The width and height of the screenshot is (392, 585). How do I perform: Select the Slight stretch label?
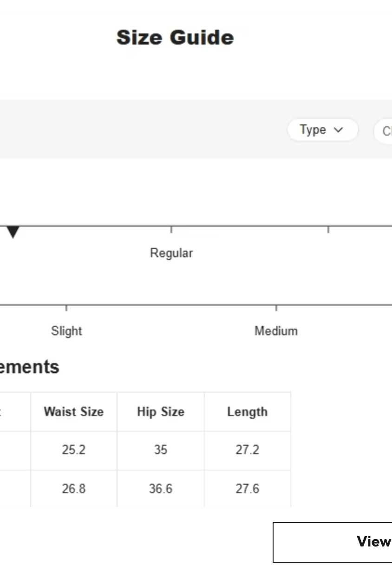pyautogui.click(x=66, y=331)
